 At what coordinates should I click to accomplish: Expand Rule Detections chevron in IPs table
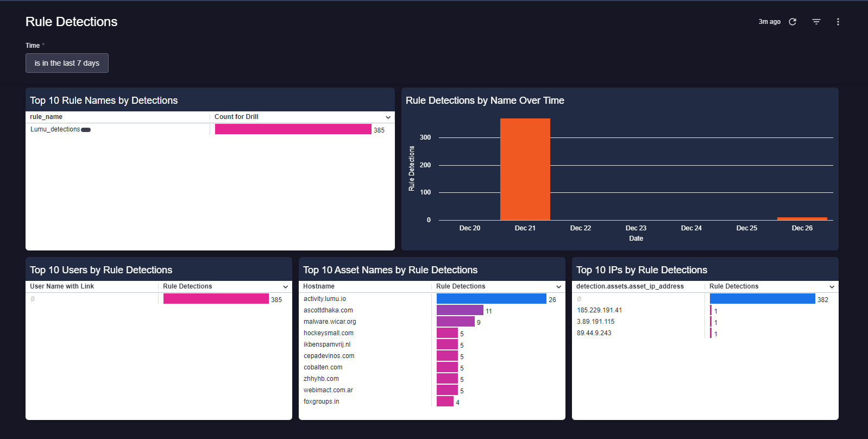tap(832, 287)
